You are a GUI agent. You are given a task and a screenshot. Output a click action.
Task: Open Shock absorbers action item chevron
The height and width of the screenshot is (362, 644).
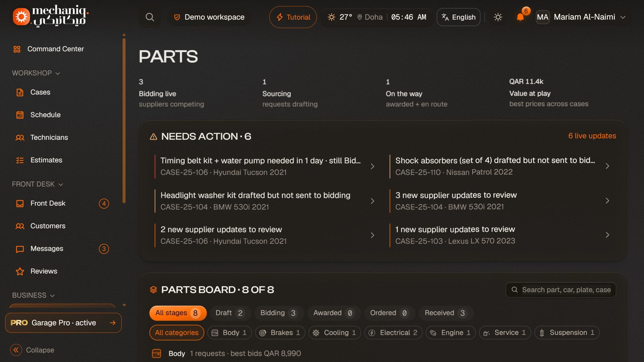pyautogui.click(x=607, y=166)
